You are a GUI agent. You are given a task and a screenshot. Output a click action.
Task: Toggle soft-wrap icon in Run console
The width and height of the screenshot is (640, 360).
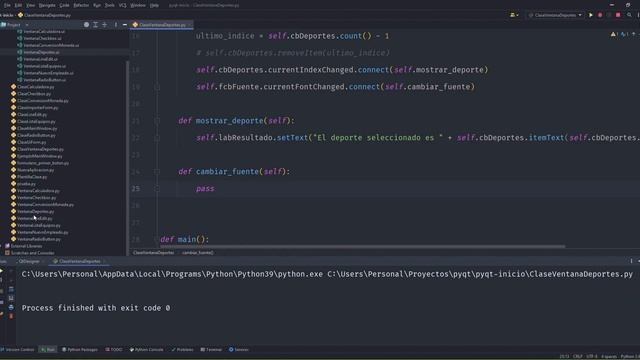(11, 289)
